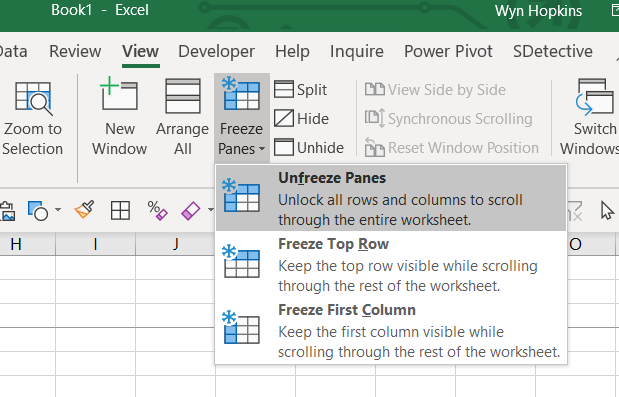Expand the Freeze Panes dropdown
This screenshot has height=397, width=619.
pyautogui.click(x=242, y=117)
